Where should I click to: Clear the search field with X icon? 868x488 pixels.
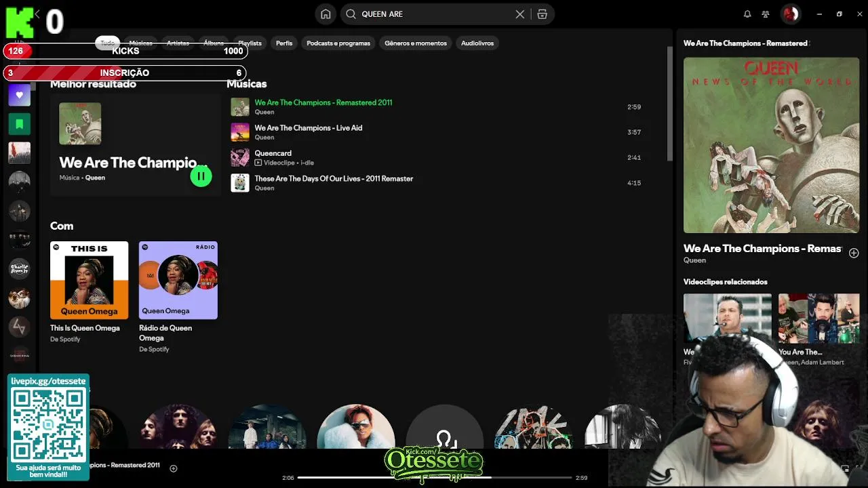pos(520,14)
